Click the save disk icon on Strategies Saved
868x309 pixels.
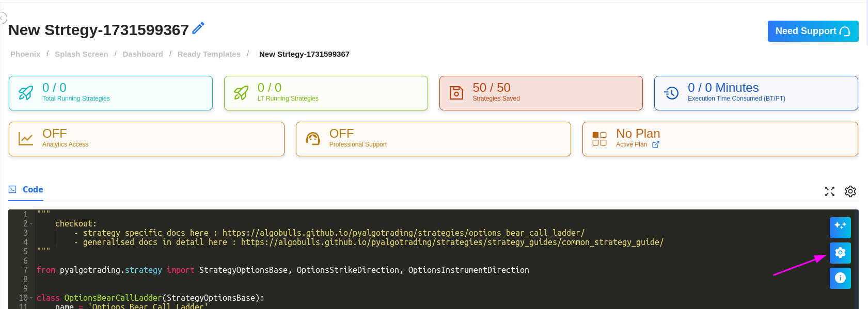(456, 93)
